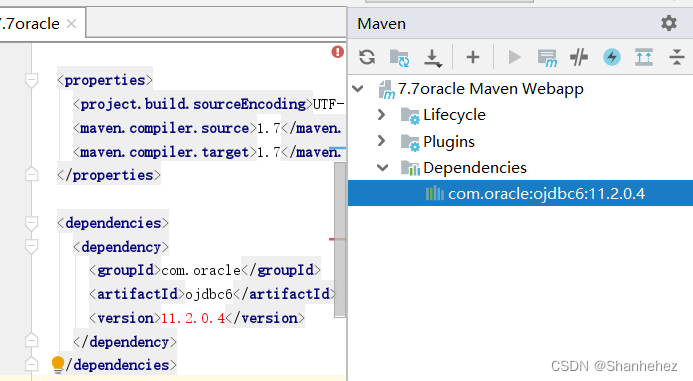This screenshot has height=381, width=693.
Task: Run Maven build play icon
Action: 514,57
